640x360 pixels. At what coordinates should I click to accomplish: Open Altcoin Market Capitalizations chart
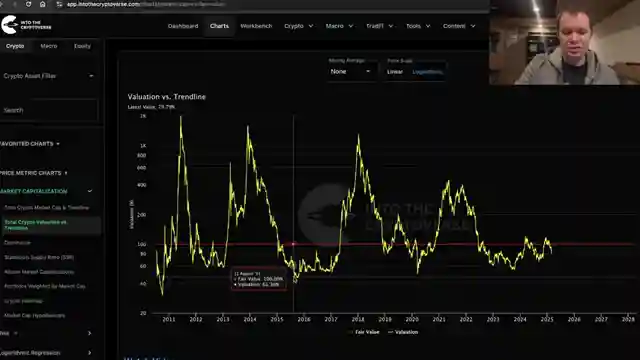pos(39,272)
